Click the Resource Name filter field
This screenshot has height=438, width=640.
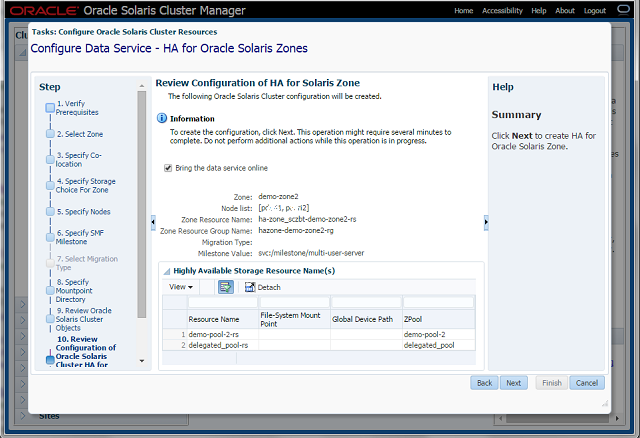[223, 302]
